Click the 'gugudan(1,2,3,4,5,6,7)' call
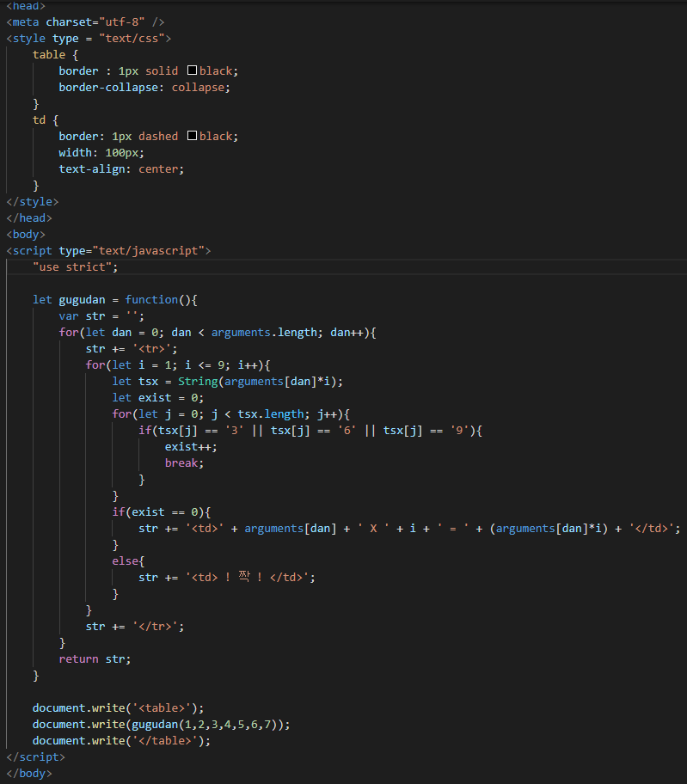This screenshot has height=784, width=687. click(x=205, y=725)
